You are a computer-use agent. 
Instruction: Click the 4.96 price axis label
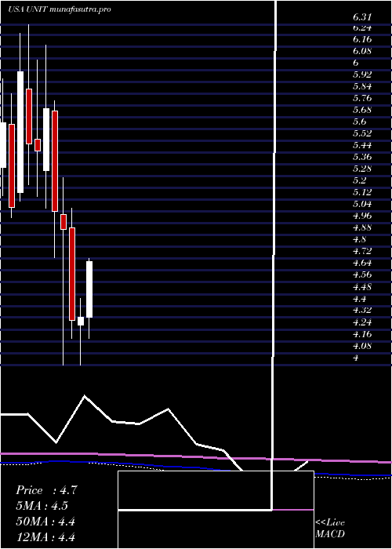pyautogui.click(x=362, y=216)
